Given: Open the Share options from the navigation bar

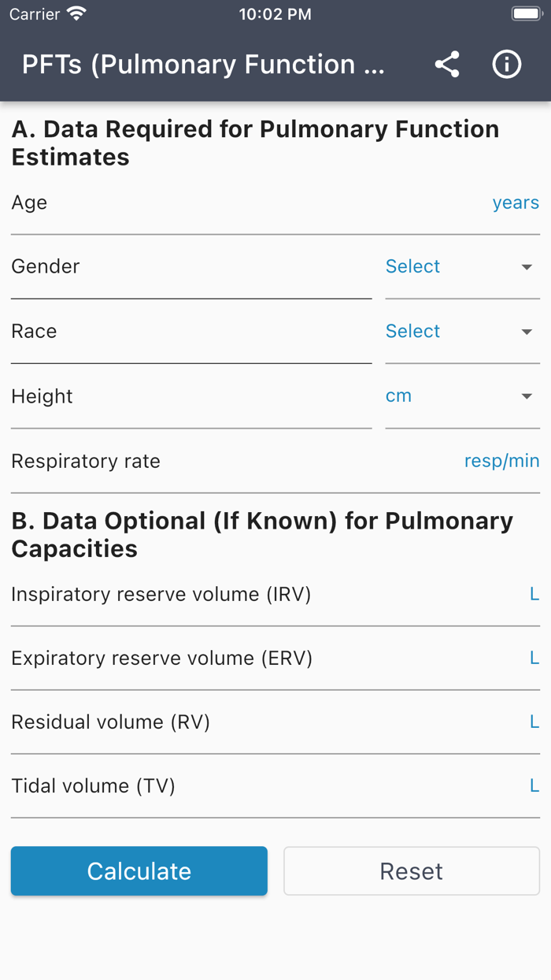Looking at the screenshot, I should click(447, 65).
